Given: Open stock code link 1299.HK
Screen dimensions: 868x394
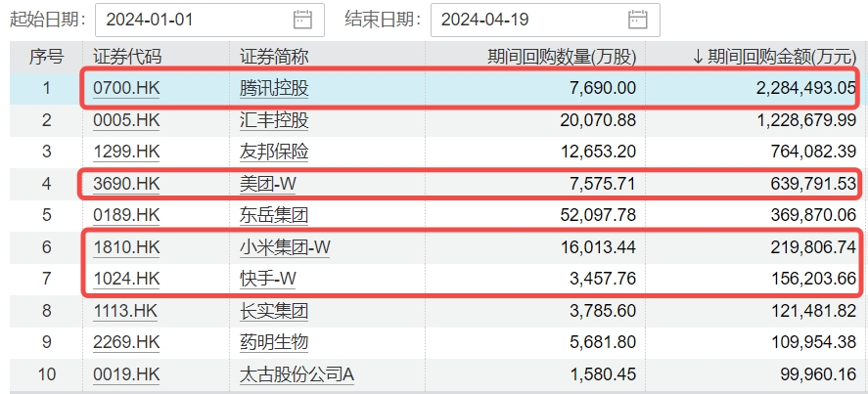Looking at the screenshot, I should [126, 152].
